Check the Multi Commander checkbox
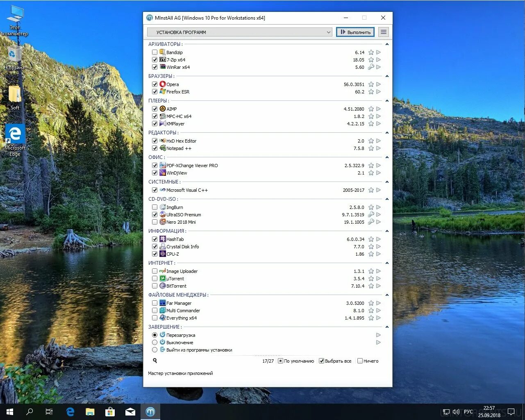Screen dimensions: 525x420 click(155, 311)
